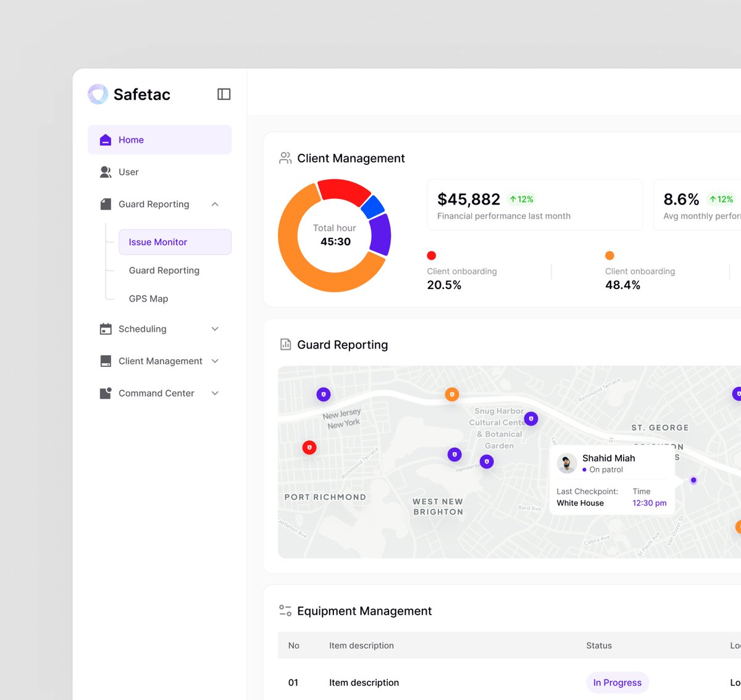Select the GPS Map submenu item
Screen dimensions: 741x700
coord(148,298)
